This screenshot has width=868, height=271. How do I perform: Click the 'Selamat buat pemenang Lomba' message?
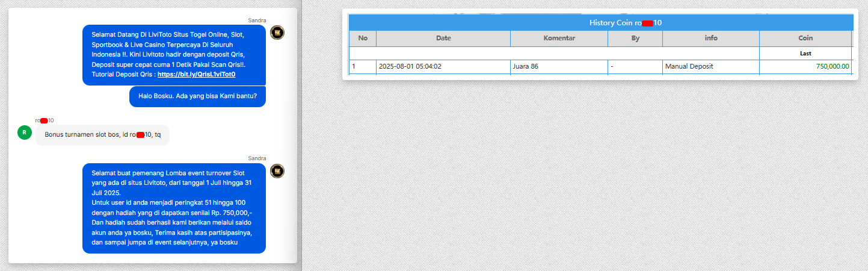click(174, 208)
